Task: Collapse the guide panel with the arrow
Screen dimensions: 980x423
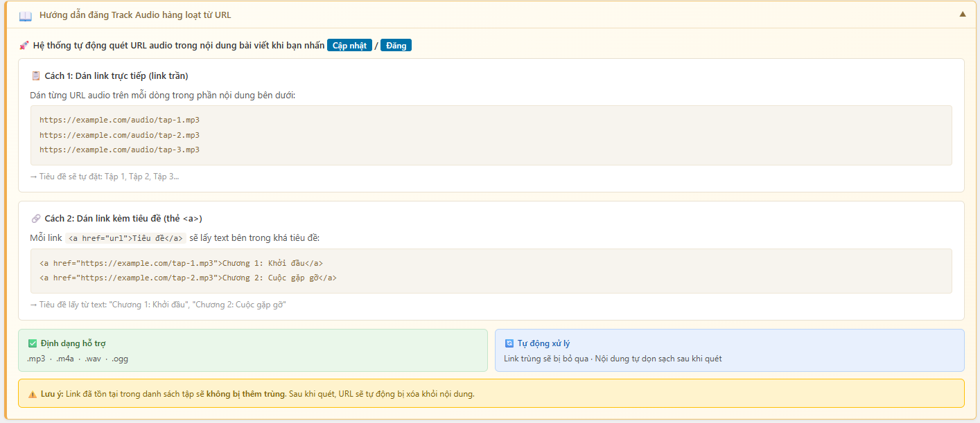Action: coord(962,14)
